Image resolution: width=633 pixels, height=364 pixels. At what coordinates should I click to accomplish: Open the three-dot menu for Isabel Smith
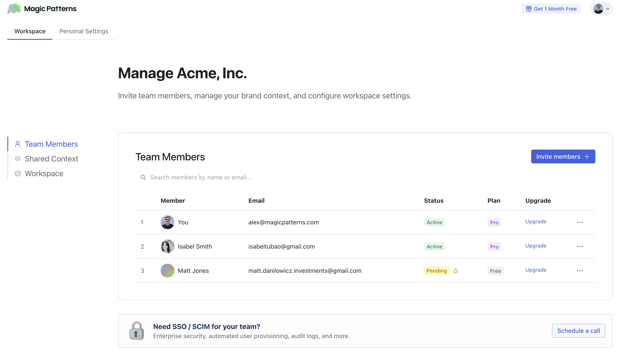coord(580,246)
